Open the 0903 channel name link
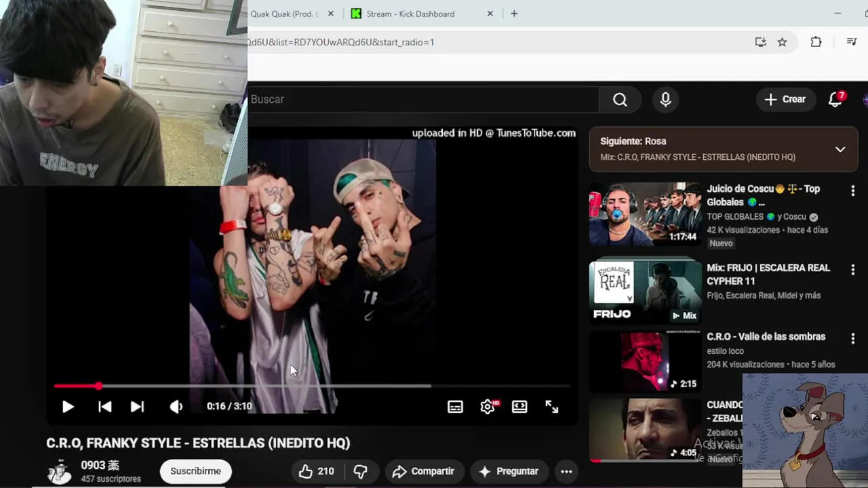The height and width of the screenshot is (488, 868). [100, 466]
